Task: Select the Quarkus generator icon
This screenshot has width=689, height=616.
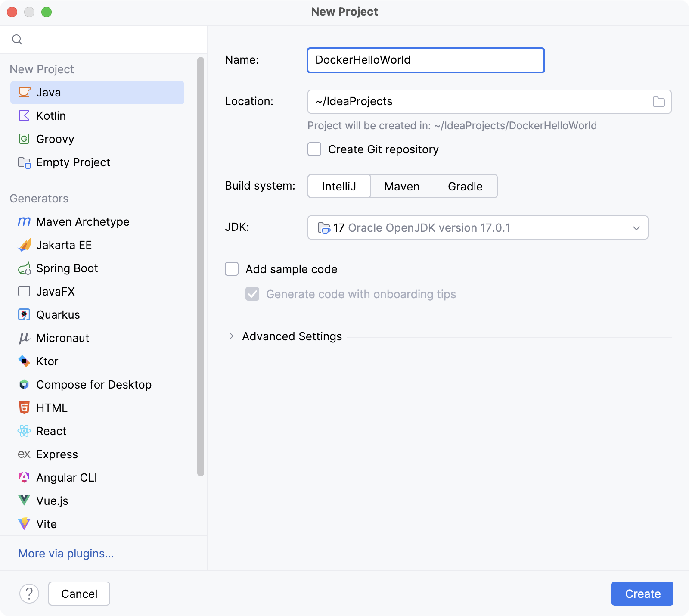Action: pos(24,315)
